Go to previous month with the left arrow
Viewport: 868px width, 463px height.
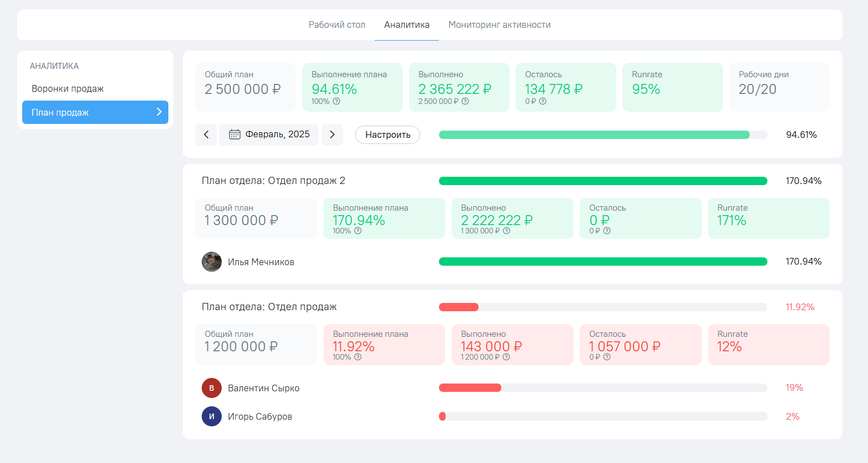pyautogui.click(x=206, y=135)
